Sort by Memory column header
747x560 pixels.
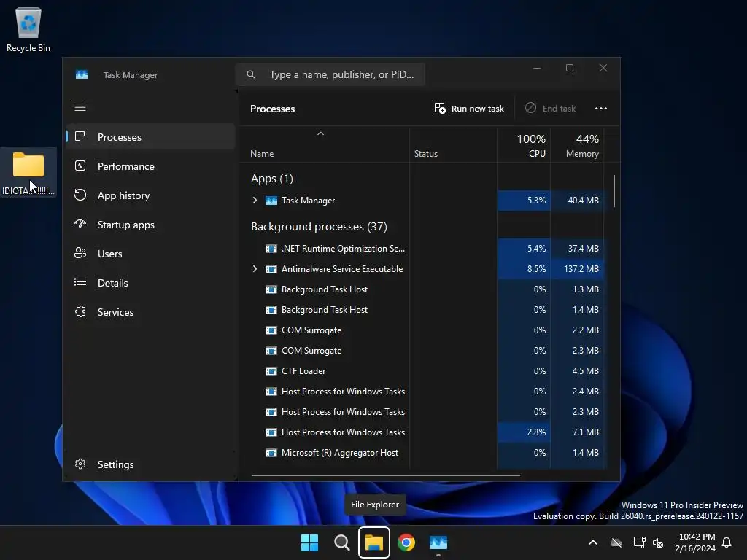coord(577,146)
